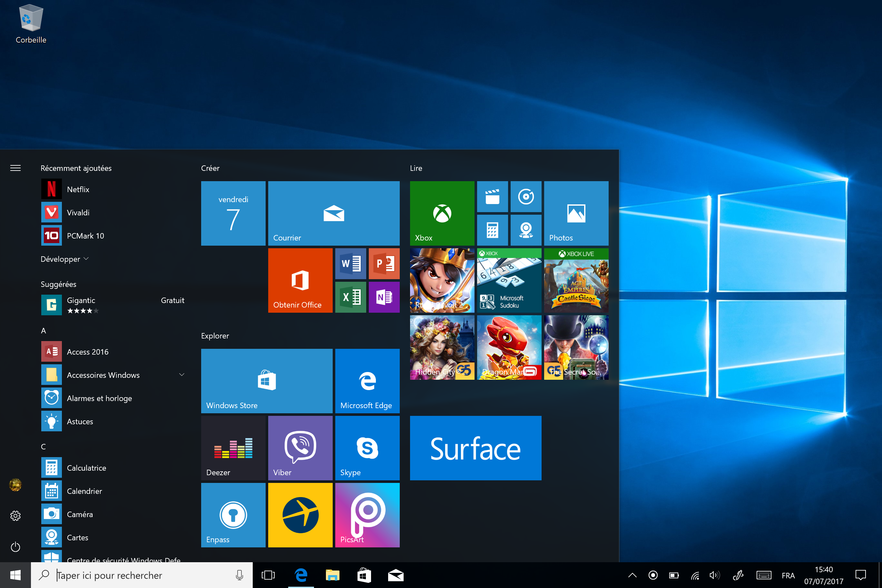Open the volume control in system tray
This screenshot has width=882, height=588.
pos(715,575)
